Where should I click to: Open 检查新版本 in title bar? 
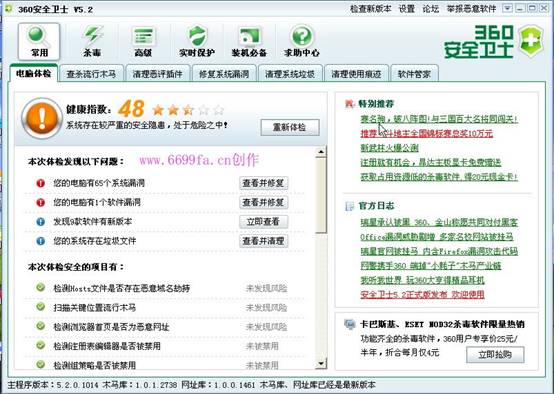click(370, 8)
